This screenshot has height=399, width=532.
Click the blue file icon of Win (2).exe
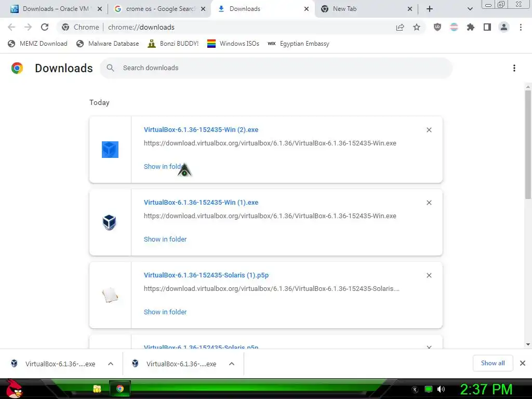coord(110,150)
